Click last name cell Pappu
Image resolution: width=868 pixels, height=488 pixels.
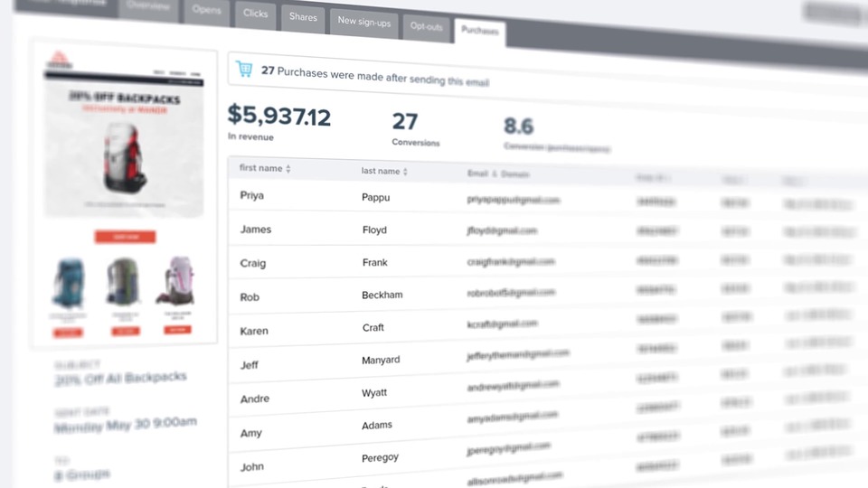376,198
